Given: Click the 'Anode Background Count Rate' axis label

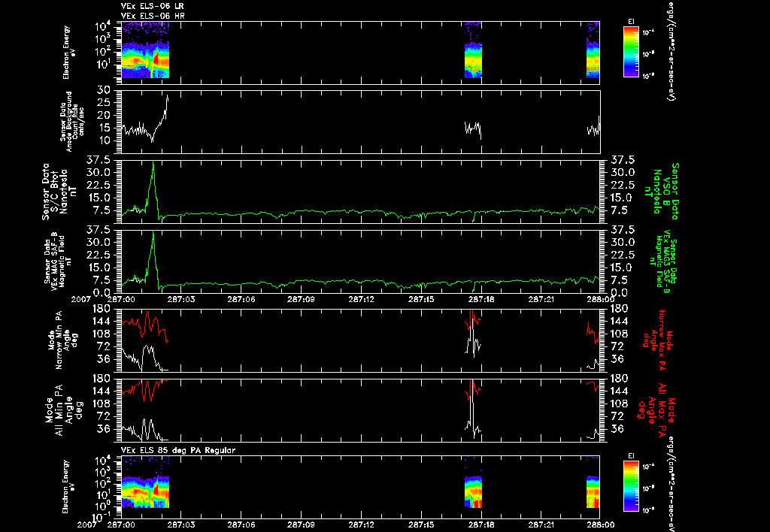Looking at the screenshot, I should [x=72, y=122].
